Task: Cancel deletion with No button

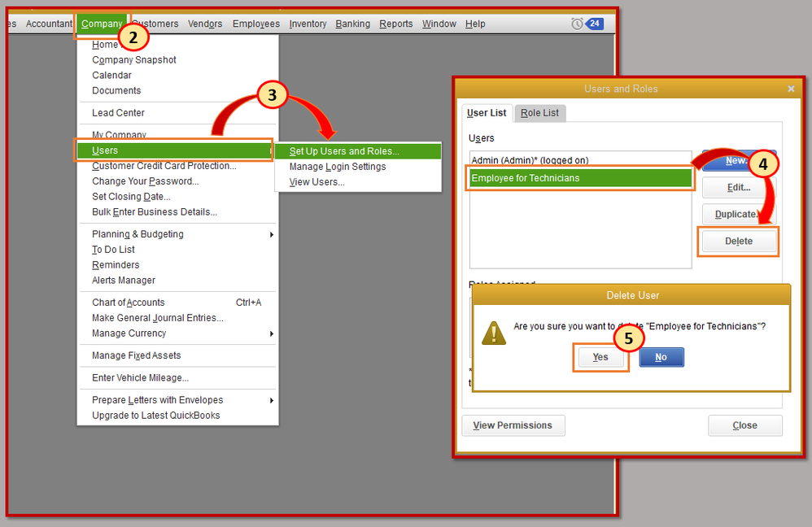Action: click(661, 357)
